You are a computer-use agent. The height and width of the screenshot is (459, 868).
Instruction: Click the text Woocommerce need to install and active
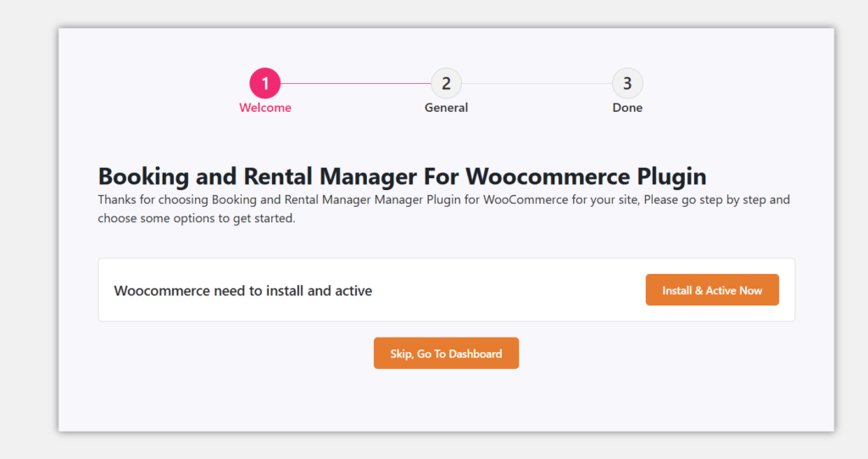click(x=243, y=290)
